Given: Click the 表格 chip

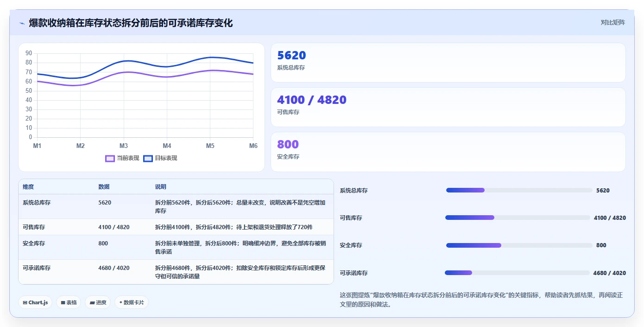Looking at the screenshot, I should (69, 302).
